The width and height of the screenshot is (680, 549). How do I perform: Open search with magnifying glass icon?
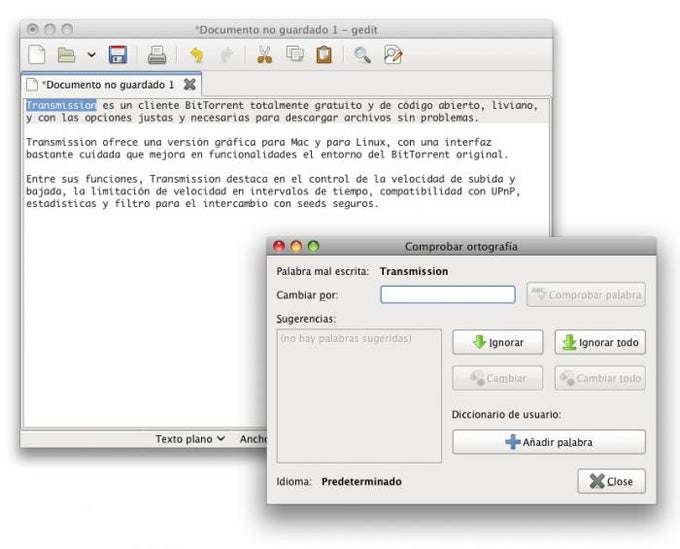(362, 55)
